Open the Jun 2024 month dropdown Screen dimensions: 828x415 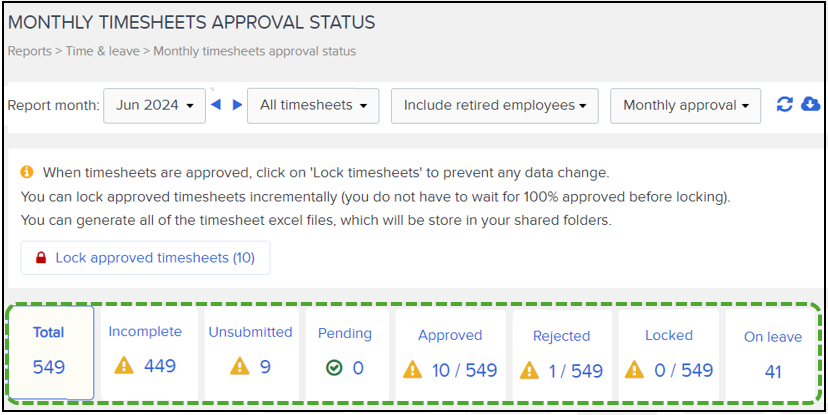pyautogui.click(x=153, y=105)
